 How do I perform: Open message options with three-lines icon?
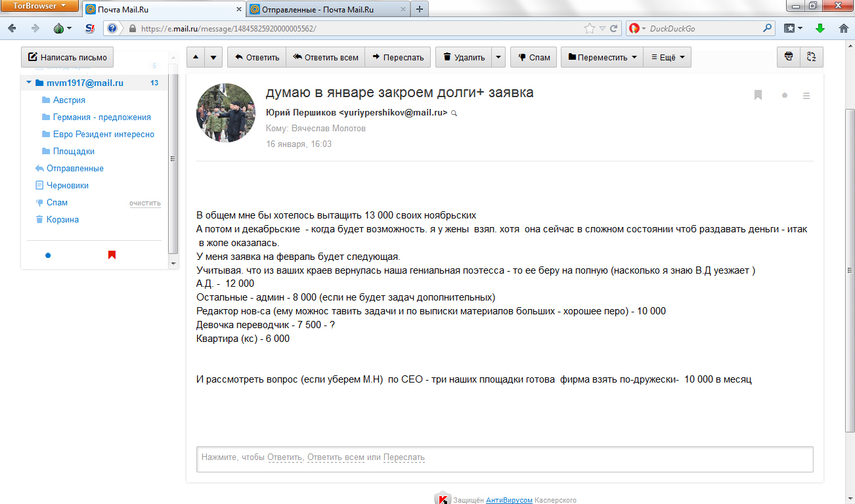[x=806, y=95]
